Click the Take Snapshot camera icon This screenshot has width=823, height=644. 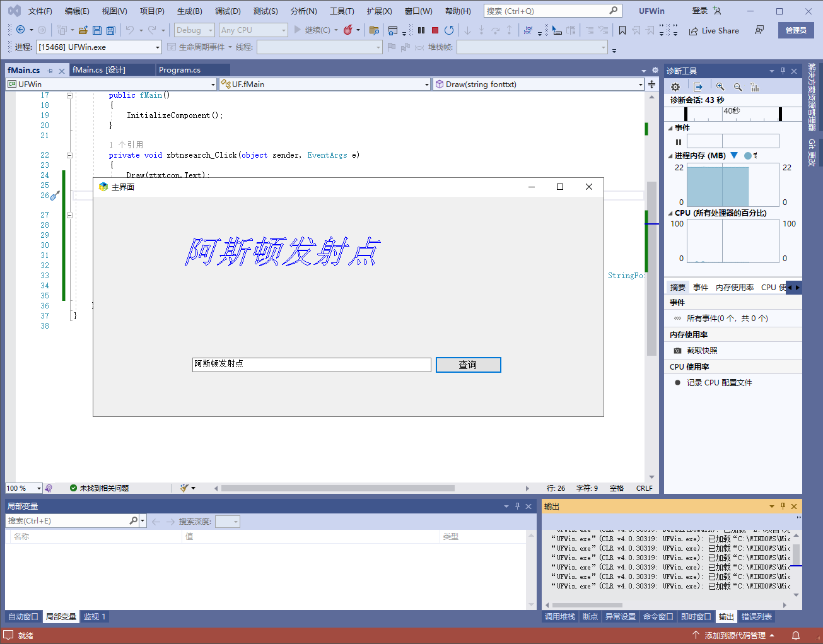pyautogui.click(x=677, y=351)
